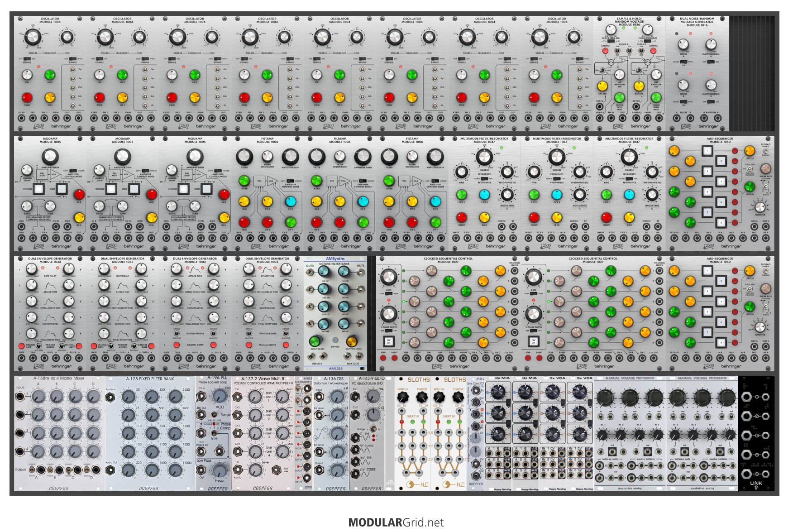Click Input 1 jack on A-138m Matrix Mixer
Viewport: 793px width, 532px height.
tap(20, 397)
